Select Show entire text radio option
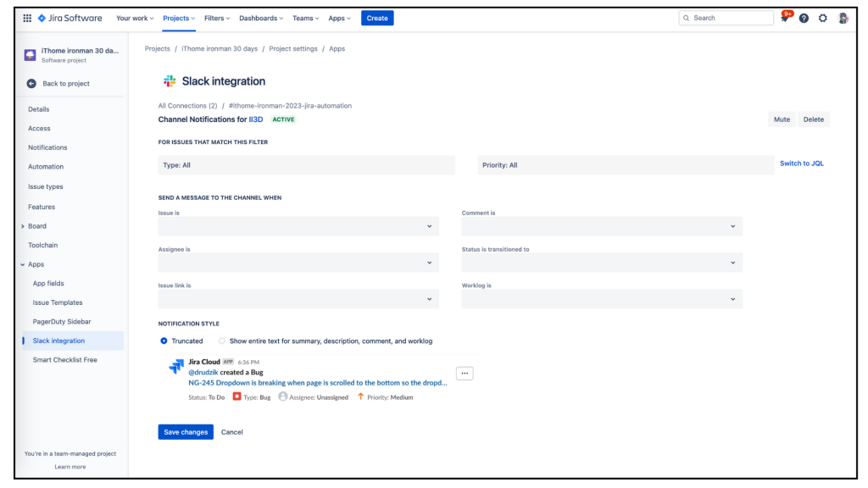The width and height of the screenshot is (868, 488). [222, 341]
